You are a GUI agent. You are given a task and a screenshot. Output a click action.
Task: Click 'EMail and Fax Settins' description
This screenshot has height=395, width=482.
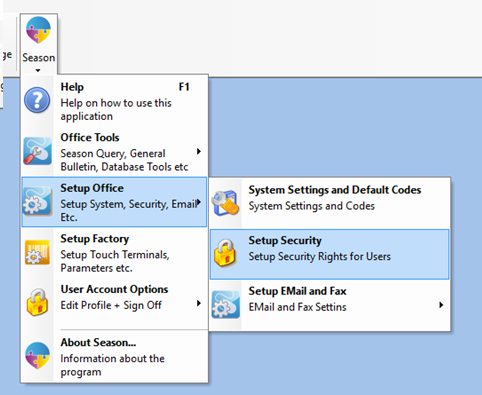pos(297,307)
